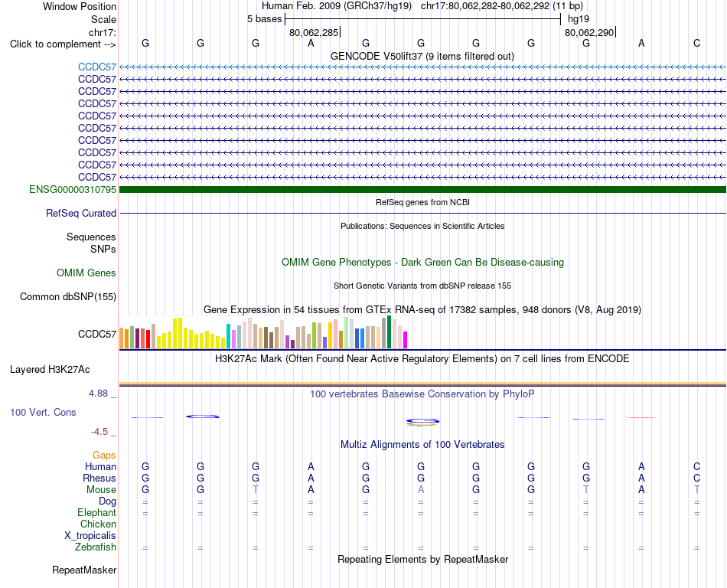The image size is (727, 588).
Task: Open the GENCODE V50lift37 track title
Action: click(x=422, y=56)
